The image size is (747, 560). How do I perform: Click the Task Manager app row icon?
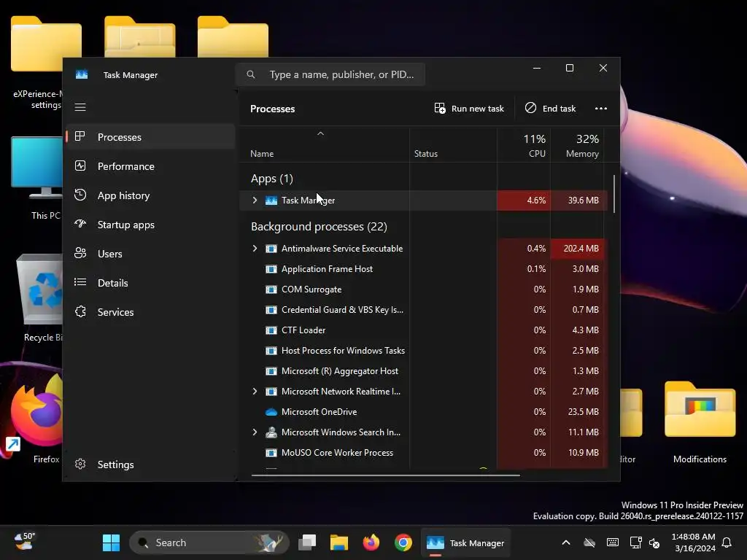point(271,201)
